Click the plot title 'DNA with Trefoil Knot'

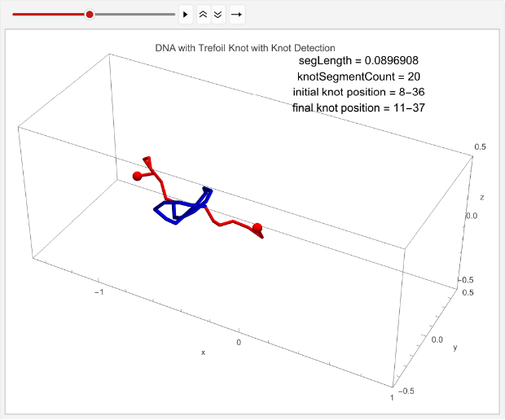(x=245, y=48)
